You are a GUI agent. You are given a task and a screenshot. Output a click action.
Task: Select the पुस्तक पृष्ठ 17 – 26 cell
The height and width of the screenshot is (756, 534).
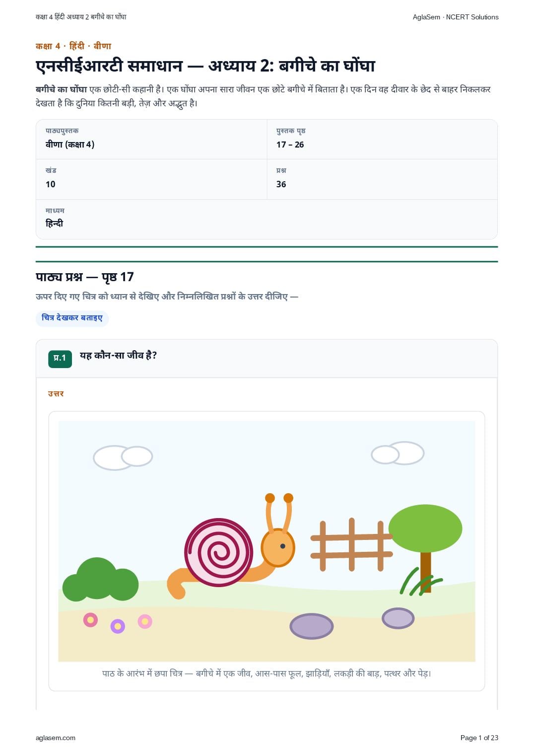382,139
